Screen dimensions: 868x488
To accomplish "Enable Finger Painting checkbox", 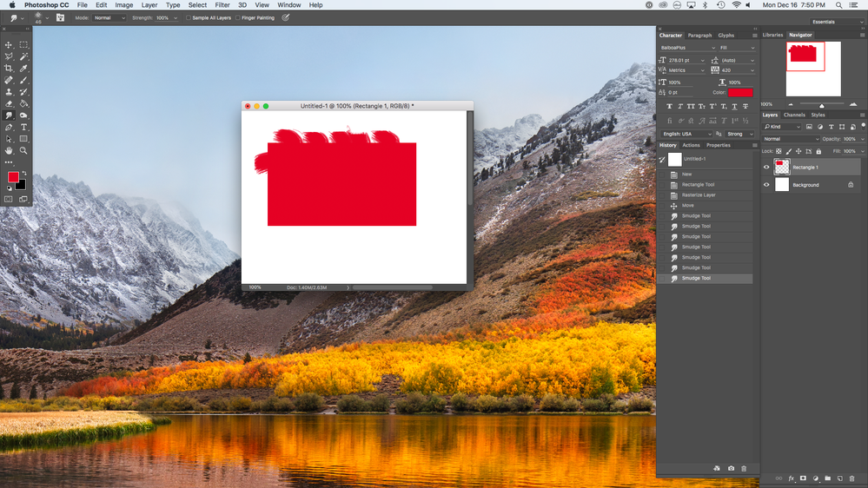I will point(238,17).
